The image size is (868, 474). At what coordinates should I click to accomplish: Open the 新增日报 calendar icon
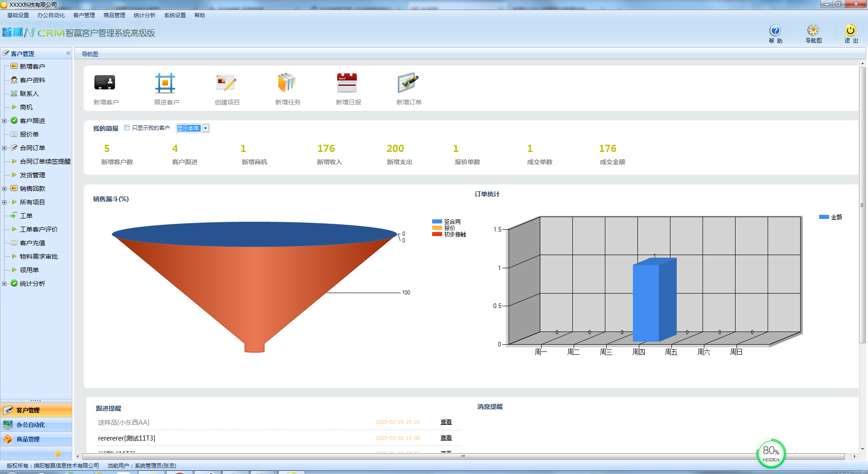(347, 83)
